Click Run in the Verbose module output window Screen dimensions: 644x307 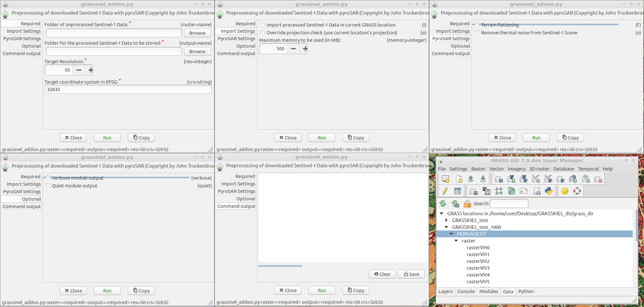point(107,291)
